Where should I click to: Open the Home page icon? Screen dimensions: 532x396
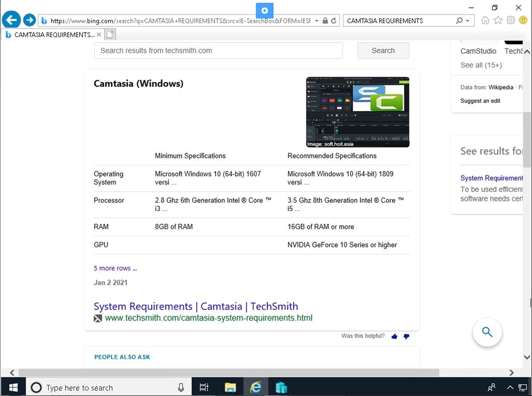point(485,20)
